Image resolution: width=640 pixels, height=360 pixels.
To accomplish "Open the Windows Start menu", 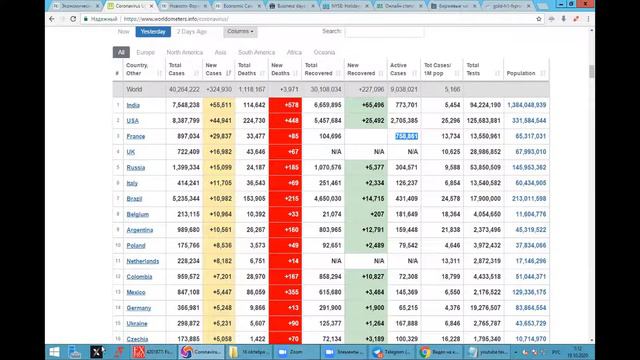I will pyautogui.click(x=54, y=352).
